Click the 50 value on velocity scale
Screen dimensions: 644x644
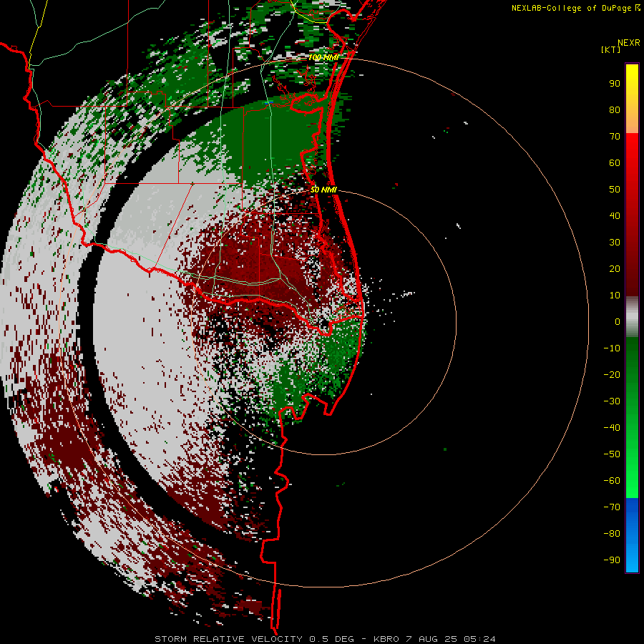(x=615, y=190)
